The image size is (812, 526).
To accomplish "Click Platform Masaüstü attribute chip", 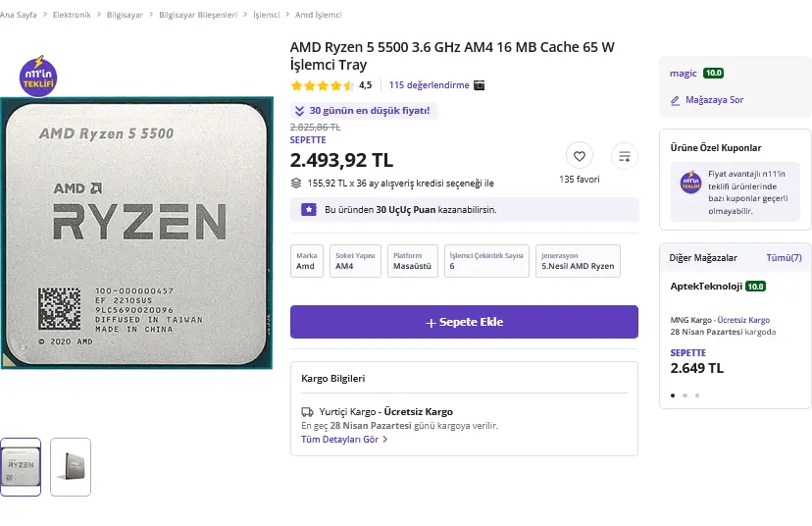I will 413,261.
